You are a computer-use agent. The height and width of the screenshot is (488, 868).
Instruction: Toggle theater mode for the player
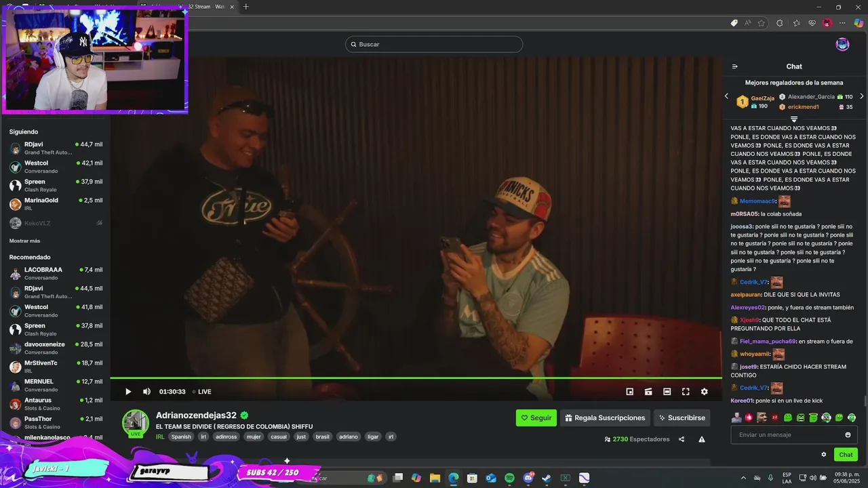(x=667, y=392)
